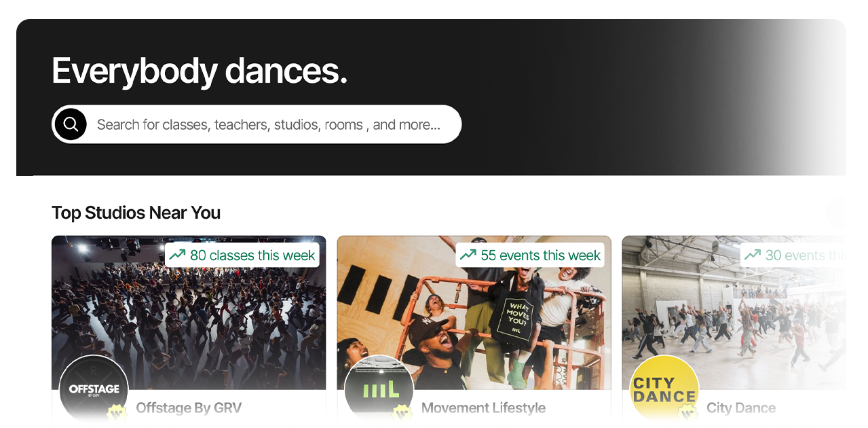Select the 80 classes this week badge
The width and height of the screenshot is (868, 428).
point(242,255)
